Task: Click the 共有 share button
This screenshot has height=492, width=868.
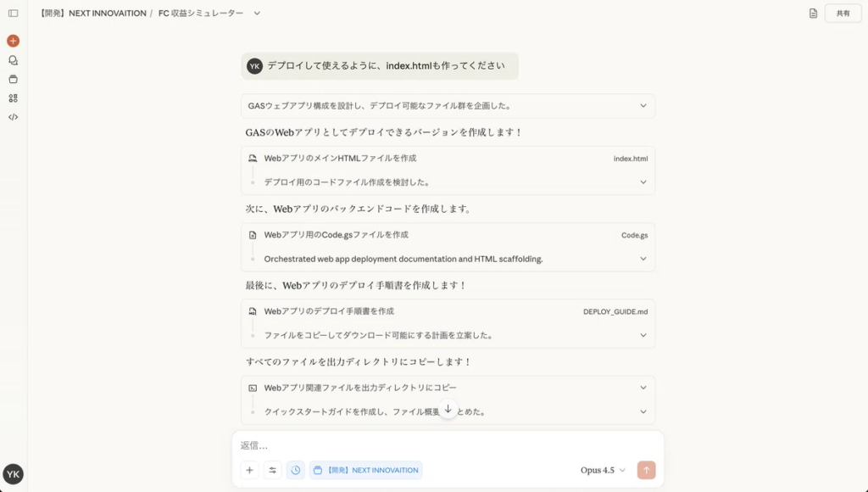Action: click(843, 14)
